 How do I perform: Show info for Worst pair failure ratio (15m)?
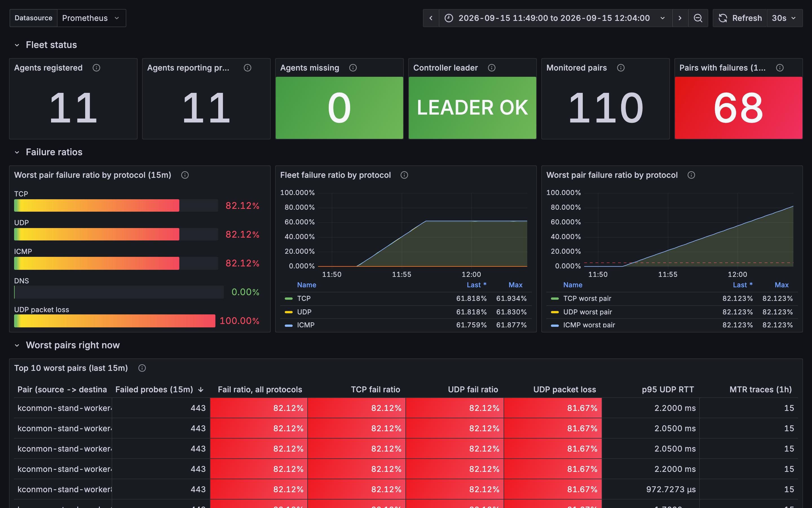pos(185,175)
